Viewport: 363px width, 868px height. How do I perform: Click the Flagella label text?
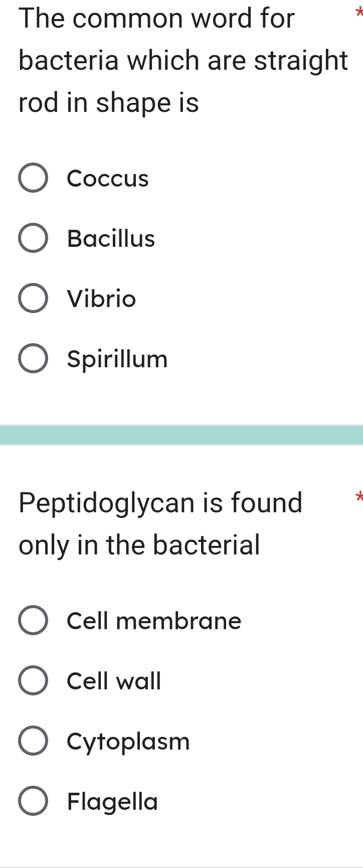113,802
